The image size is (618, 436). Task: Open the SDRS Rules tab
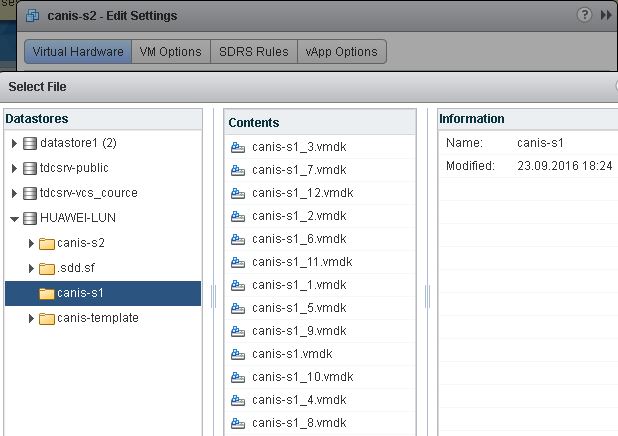click(253, 52)
